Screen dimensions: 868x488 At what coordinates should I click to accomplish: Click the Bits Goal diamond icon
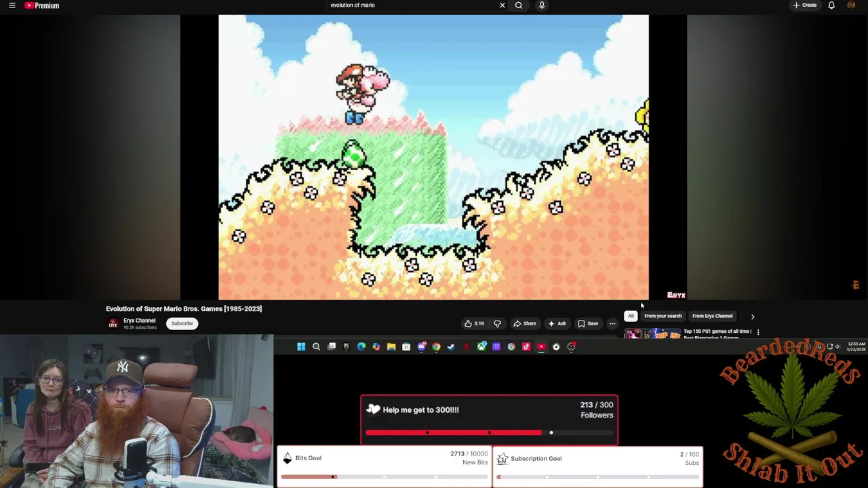[x=288, y=458]
